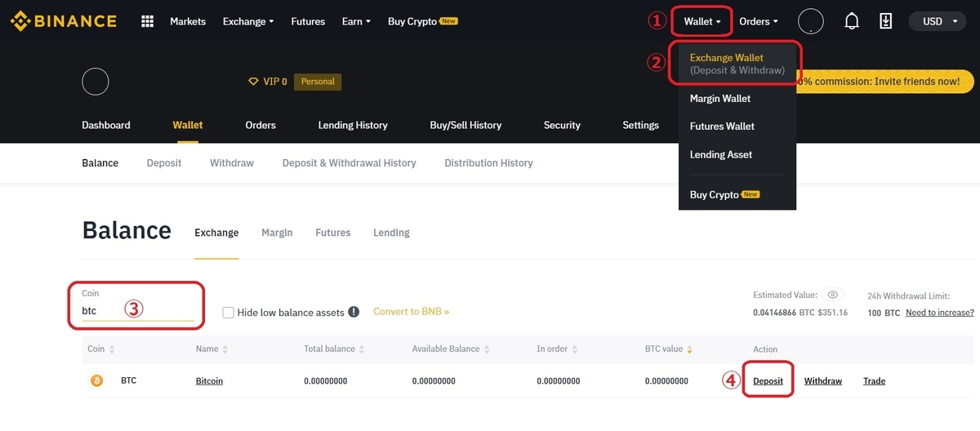Open the Lending History tab

coord(353,125)
